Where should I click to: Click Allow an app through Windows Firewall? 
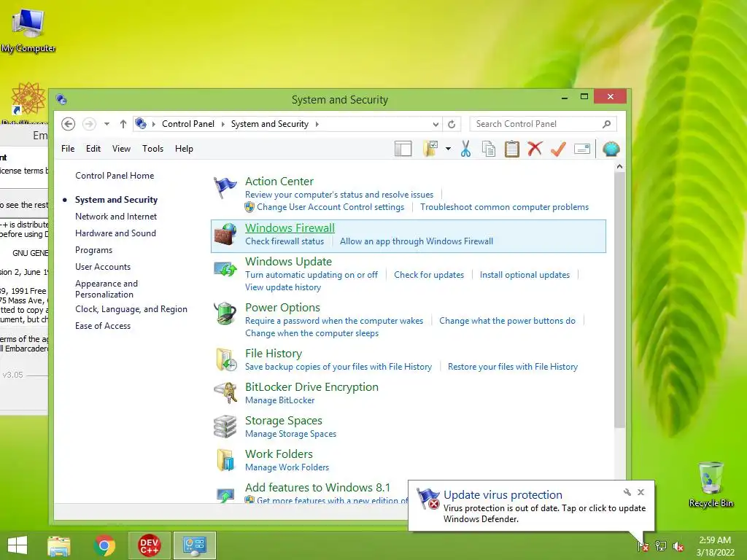point(417,241)
